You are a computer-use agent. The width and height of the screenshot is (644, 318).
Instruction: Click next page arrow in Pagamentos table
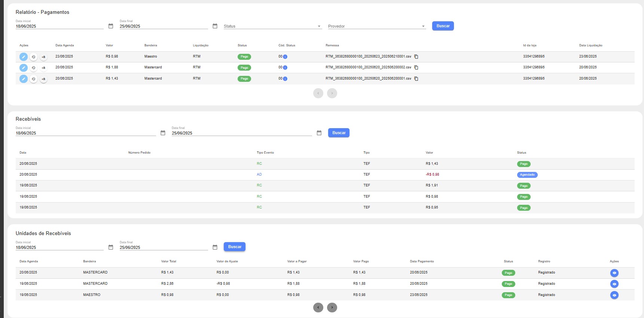point(332,93)
